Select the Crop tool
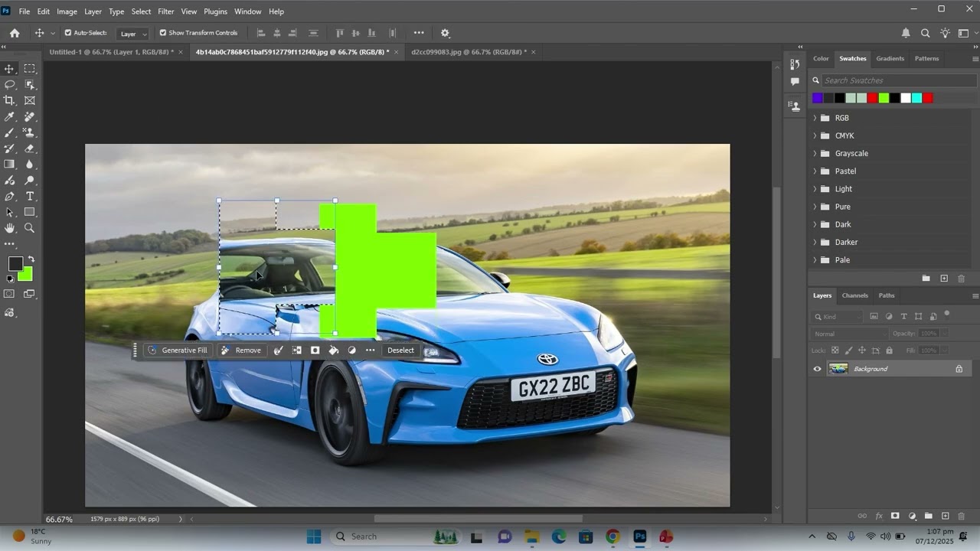 [10, 100]
